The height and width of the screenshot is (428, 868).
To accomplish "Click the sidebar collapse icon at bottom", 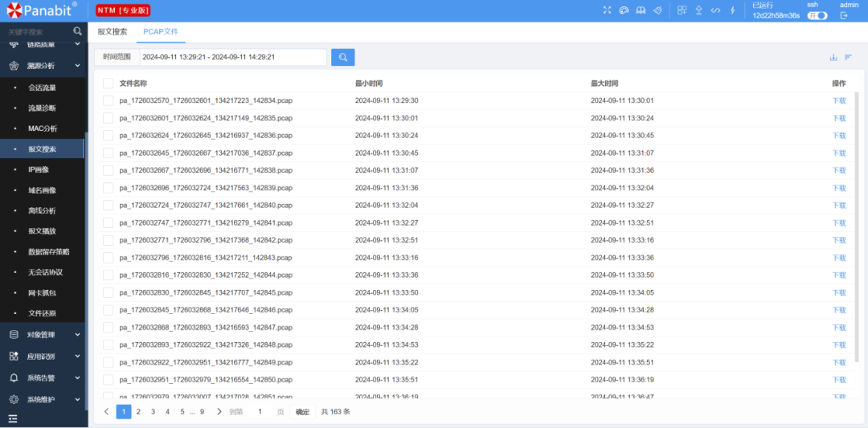I will [x=13, y=418].
